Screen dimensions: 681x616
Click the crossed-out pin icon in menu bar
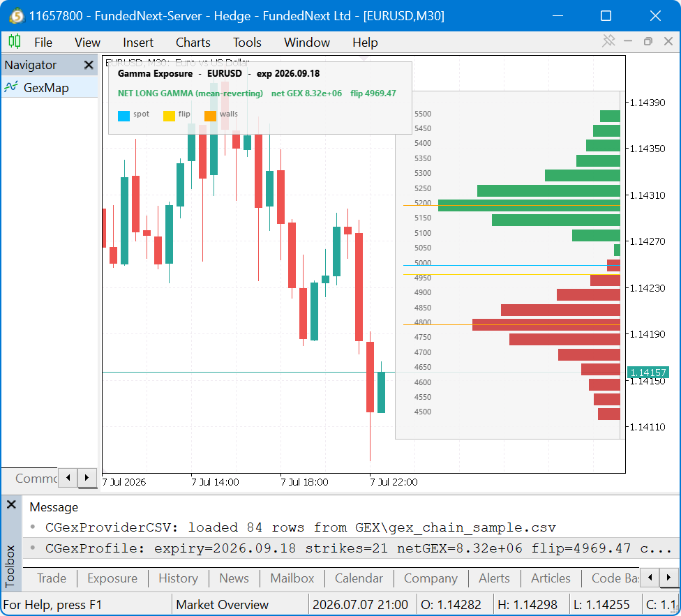tap(608, 41)
